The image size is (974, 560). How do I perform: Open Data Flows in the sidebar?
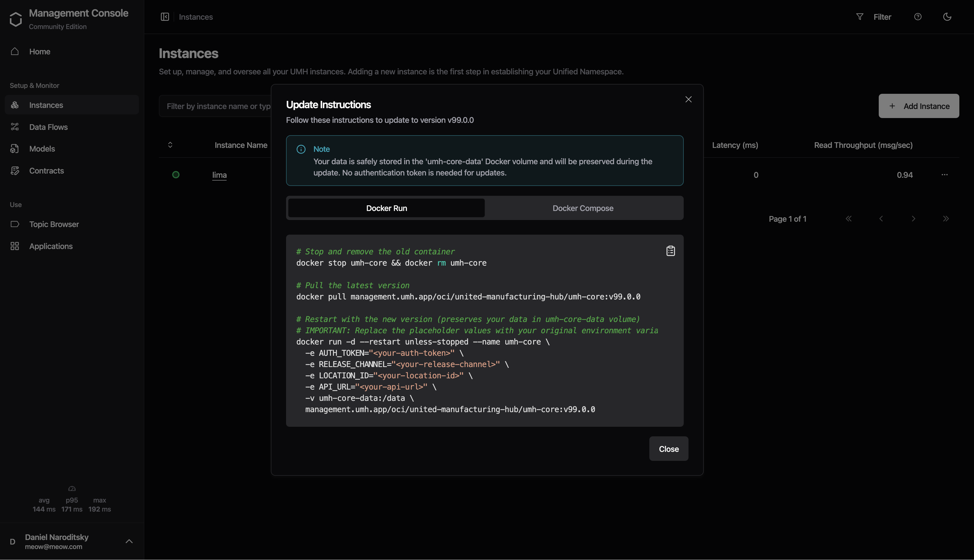(x=72, y=127)
